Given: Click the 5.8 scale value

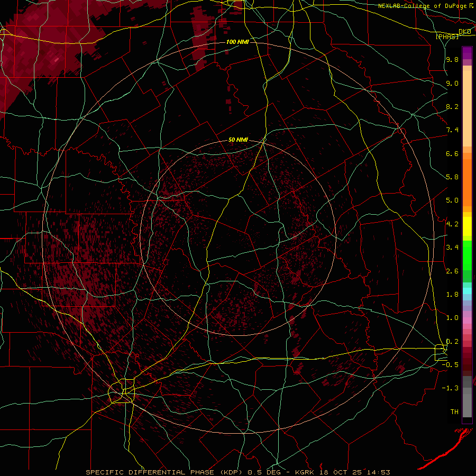Looking at the screenshot, I should (452, 177).
